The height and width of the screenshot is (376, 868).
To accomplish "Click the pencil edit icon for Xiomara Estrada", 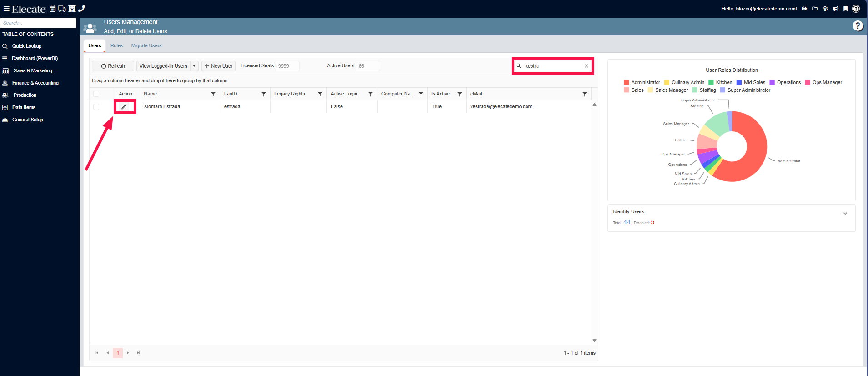I will coord(124,107).
